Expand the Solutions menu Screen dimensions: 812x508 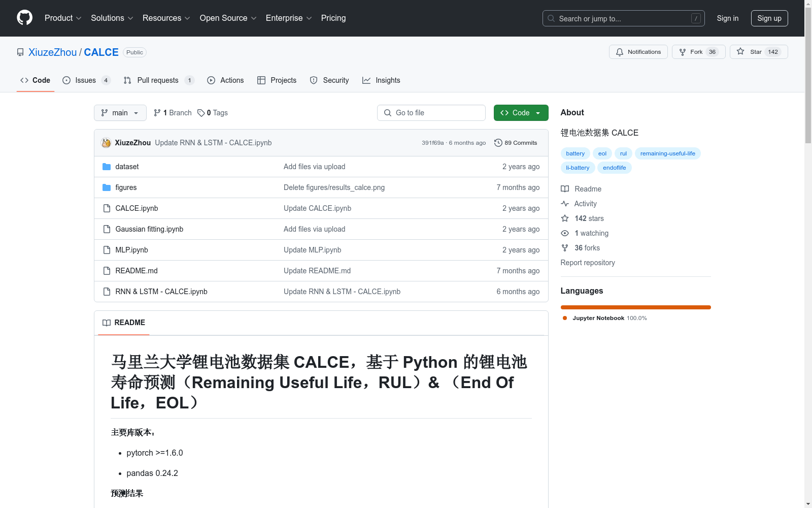(112, 18)
